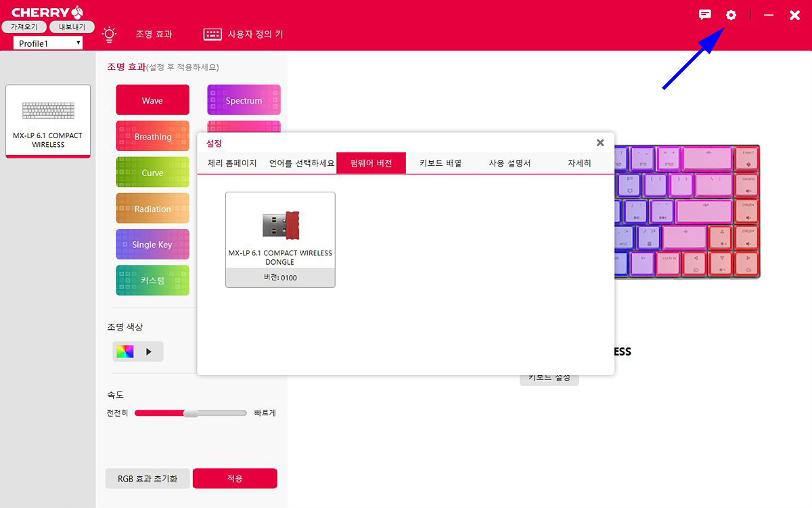Open the settings gear icon

click(731, 15)
